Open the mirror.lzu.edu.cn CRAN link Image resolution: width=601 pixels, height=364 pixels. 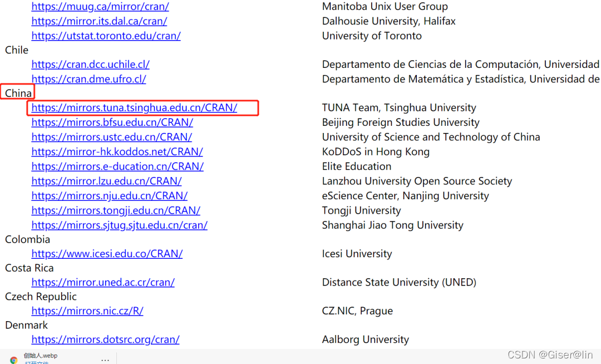[x=106, y=181]
